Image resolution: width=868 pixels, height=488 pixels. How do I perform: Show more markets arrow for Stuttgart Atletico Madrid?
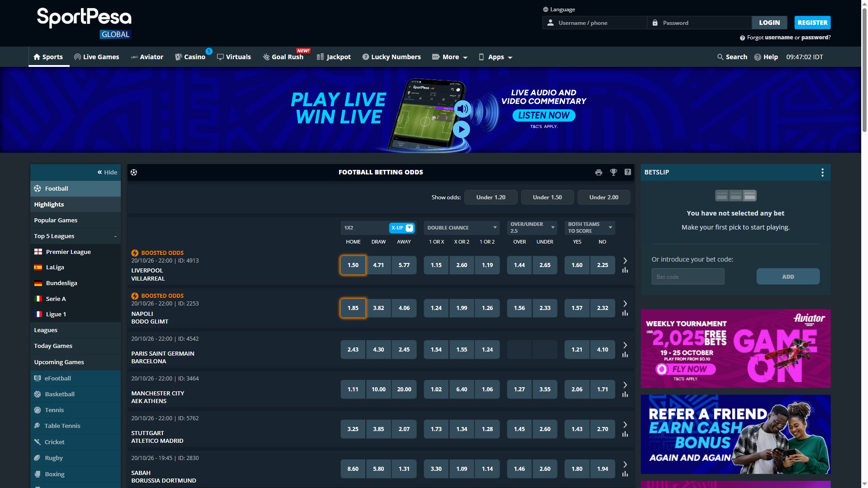(x=625, y=425)
